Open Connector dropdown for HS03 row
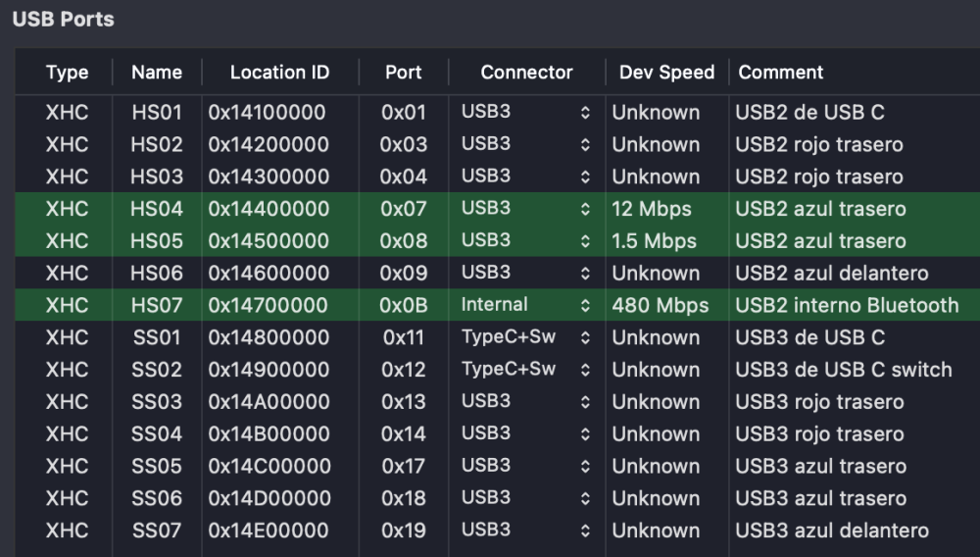The image size is (980, 557). (526, 177)
